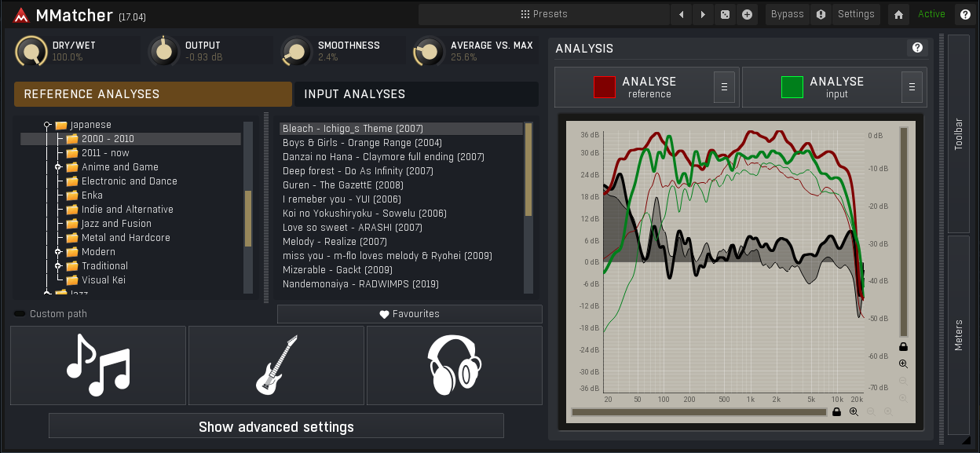Select the Electronic and Dance folder

click(130, 181)
